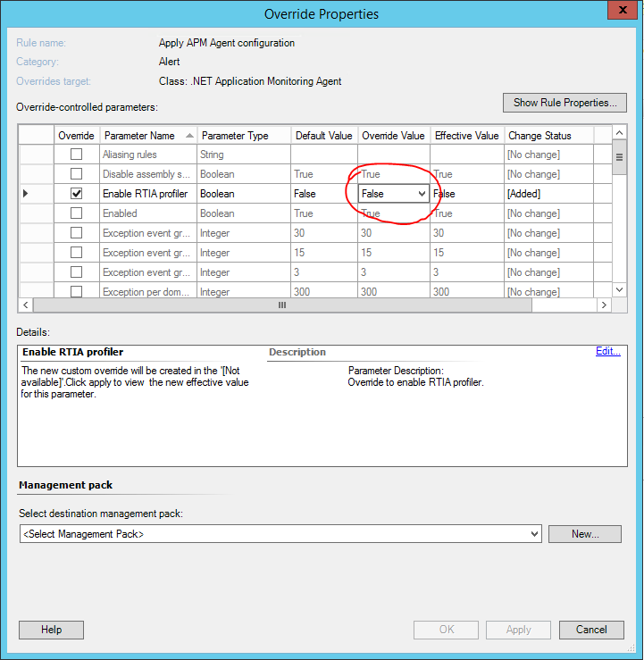Click the Default Value 300 cell
The width and height of the screenshot is (644, 660).
coord(324,291)
